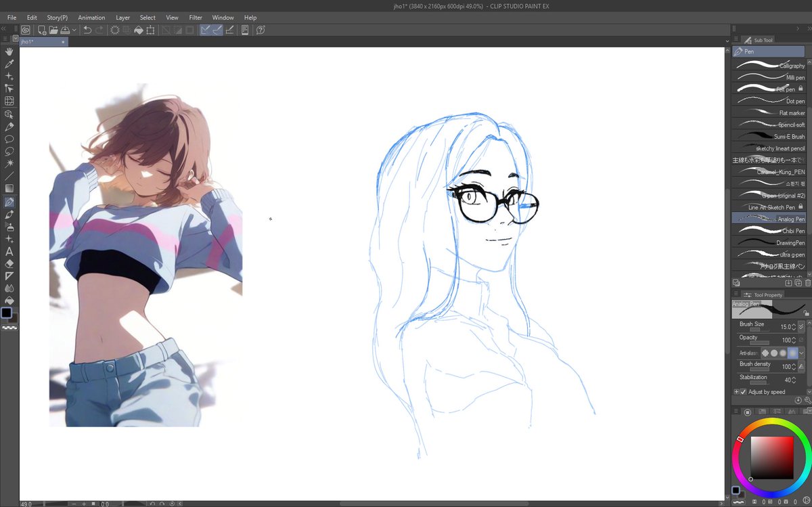Toggle the tool property lock icon
Viewport: 812px width, 507px height.
(x=807, y=313)
